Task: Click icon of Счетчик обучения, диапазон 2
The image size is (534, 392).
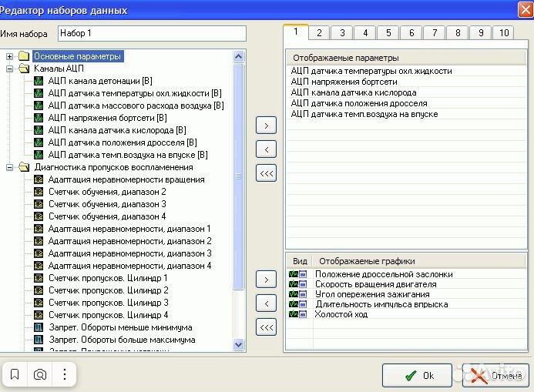Action: [39, 192]
